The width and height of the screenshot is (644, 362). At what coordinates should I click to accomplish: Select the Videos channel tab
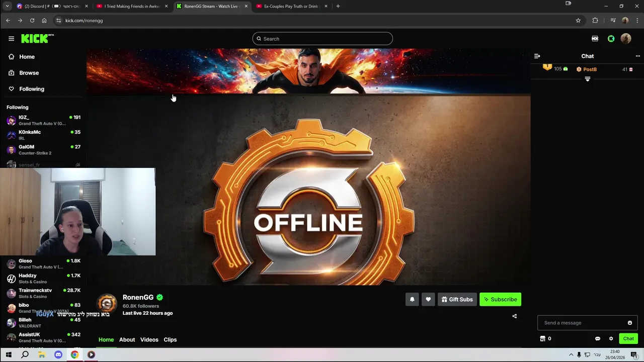(149, 339)
